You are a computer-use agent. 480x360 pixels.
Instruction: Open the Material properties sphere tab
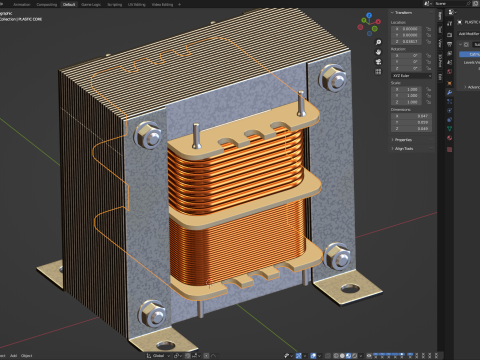coord(450,138)
